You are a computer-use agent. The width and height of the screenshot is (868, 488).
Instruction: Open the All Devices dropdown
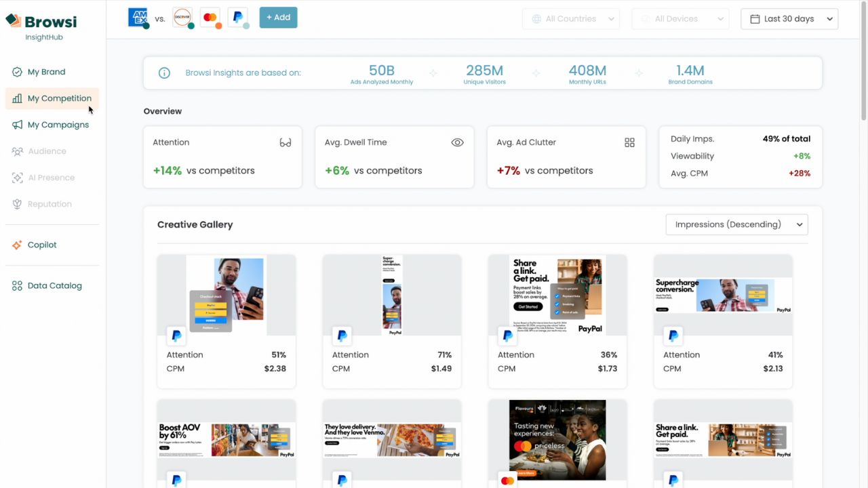[680, 19]
